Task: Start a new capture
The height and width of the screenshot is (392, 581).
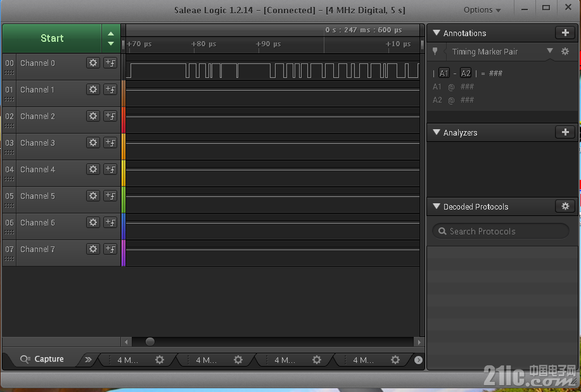Action: click(x=52, y=39)
